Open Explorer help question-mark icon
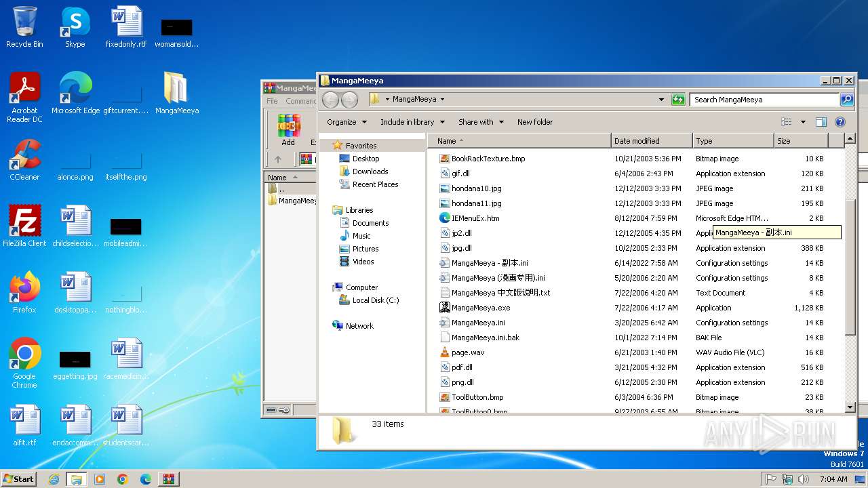This screenshot has width=868, height=488. click(840, 122)
